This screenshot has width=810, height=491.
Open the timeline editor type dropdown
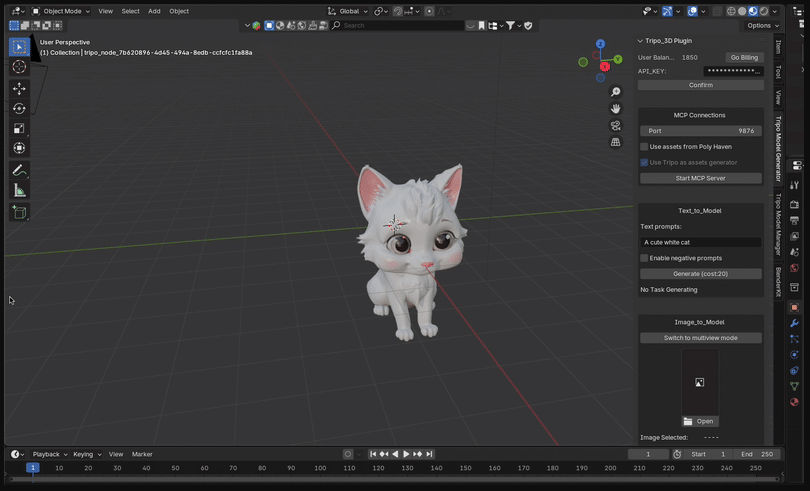pyautogui.click(x=18, y=454)
